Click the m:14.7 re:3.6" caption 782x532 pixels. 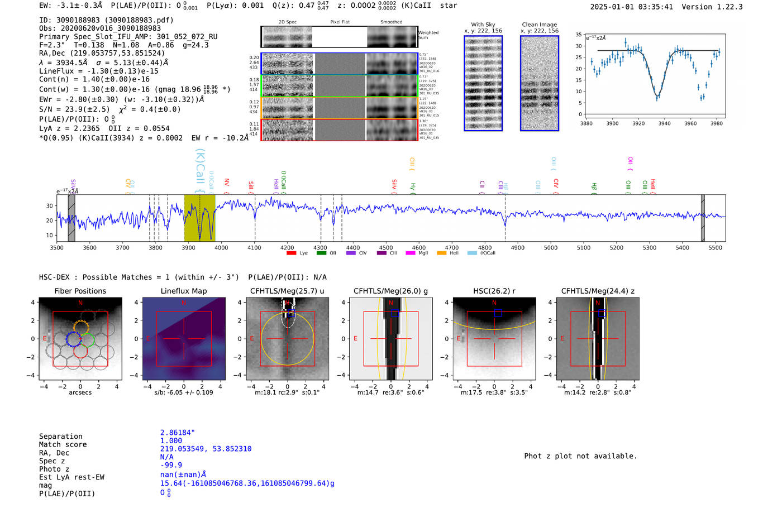point(391,392)
